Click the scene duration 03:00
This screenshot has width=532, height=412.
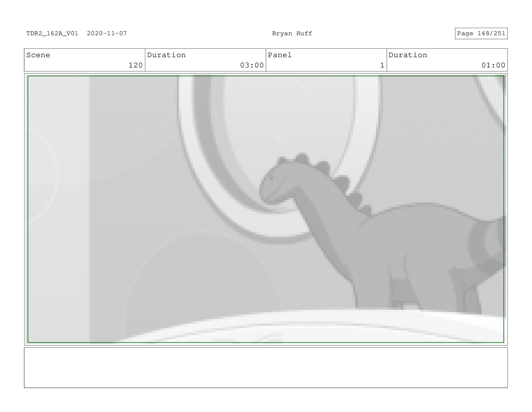(x=252, y=65)
